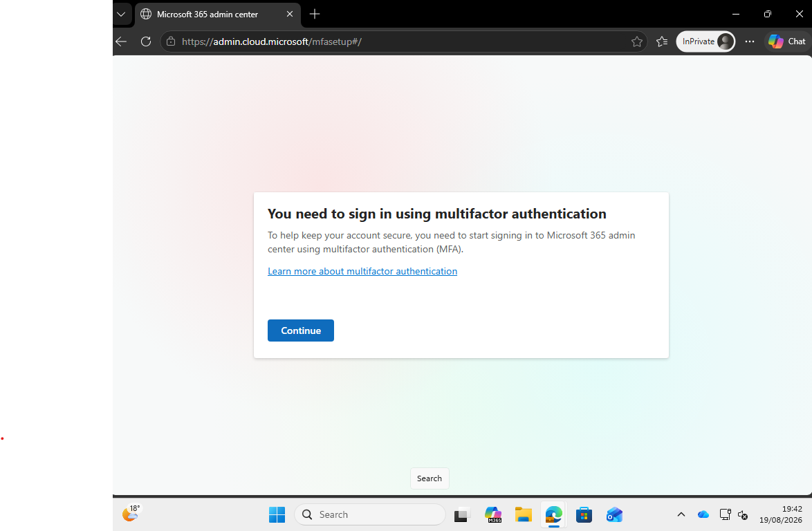The width and height of the screenshot is (812, 531).
Task: Open the Favorites list icon
Action: tap(662, 41)
